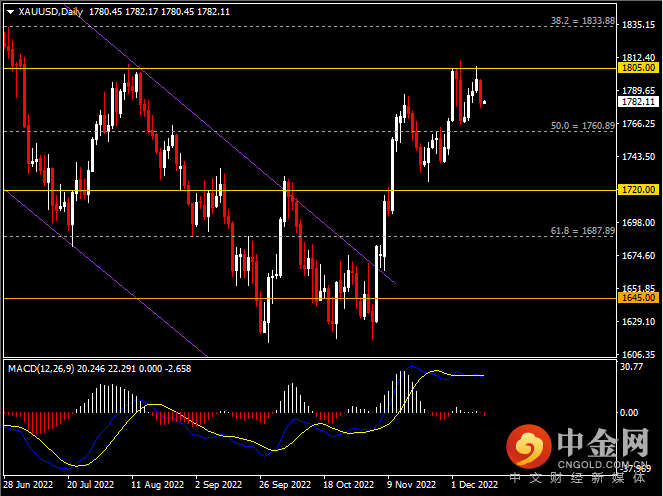Click the 1645.00 orange price label

click(638, 298)
